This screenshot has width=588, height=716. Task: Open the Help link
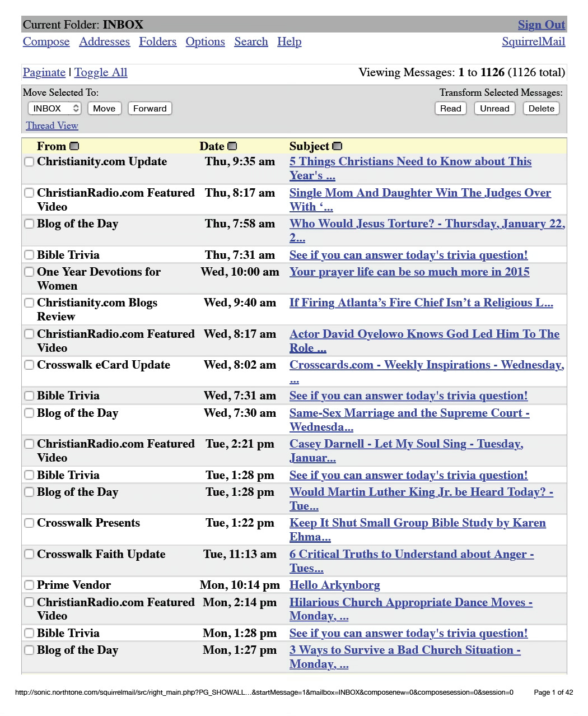tap(289, 41)
